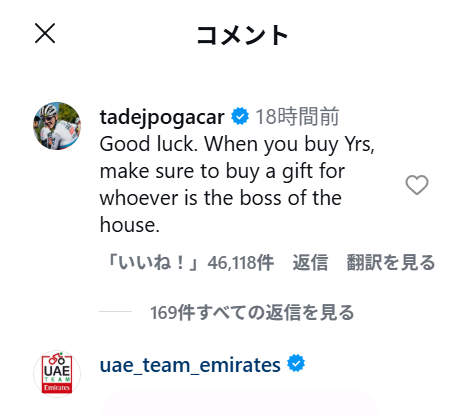The width and height of the screenshot is (476, 417).
Task: Click the コメント header title
Action: coord(242,35)
